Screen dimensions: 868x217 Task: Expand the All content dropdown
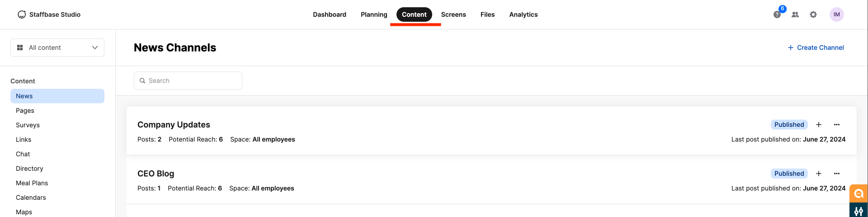coord(57,48)
